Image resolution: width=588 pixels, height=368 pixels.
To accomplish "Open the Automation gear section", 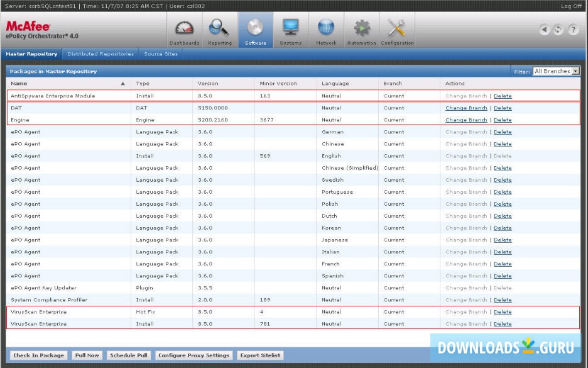I will [361, 30].
